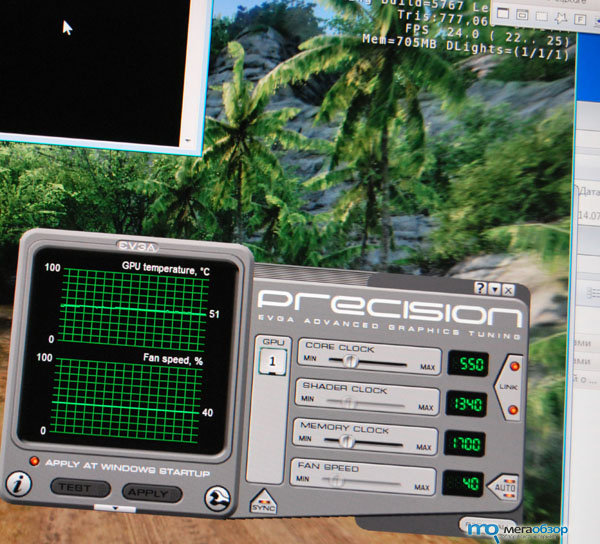The height and width of the screenshot is (544, 600).
Task: Open the EVGA Precision info button
Action: pyautogui.click(x=18, y=484)
